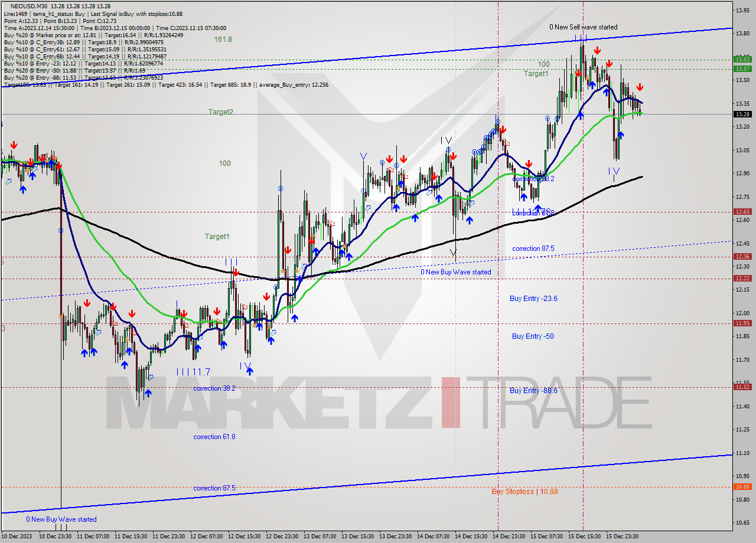Click the 'Buy Entry -23.6' label

[x=533, y=299]
